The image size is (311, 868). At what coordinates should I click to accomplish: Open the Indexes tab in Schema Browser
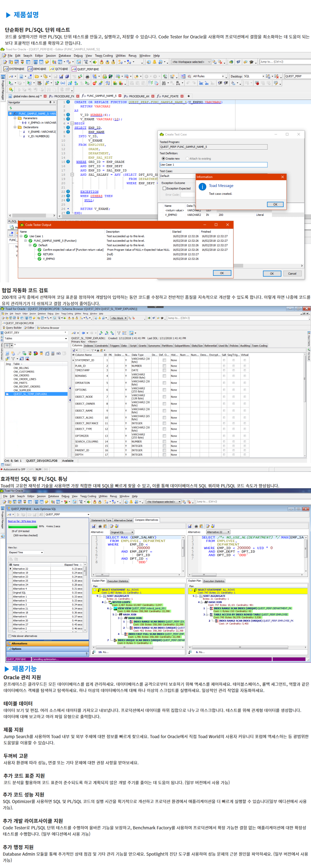(x=89, y=346)
